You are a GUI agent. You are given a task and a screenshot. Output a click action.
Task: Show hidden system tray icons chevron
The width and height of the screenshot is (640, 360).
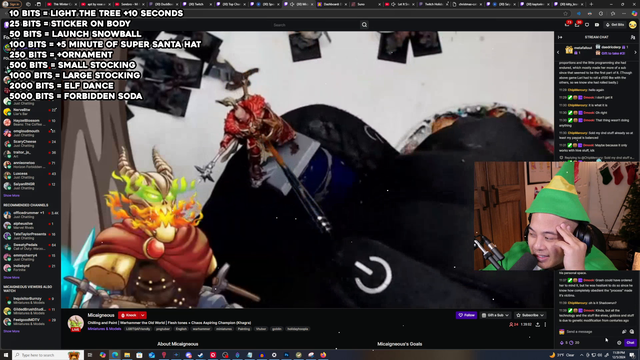pos(582,355)
